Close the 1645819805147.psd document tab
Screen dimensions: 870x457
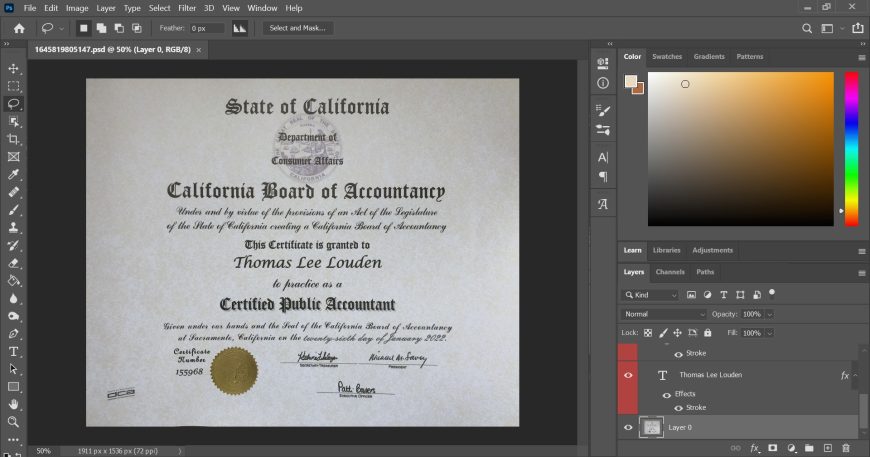[199, 50]
